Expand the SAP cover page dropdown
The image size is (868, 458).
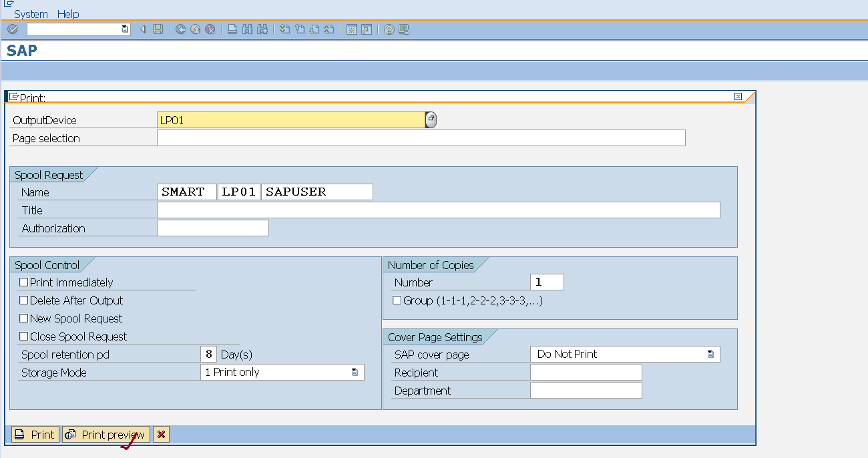(710, 355)
